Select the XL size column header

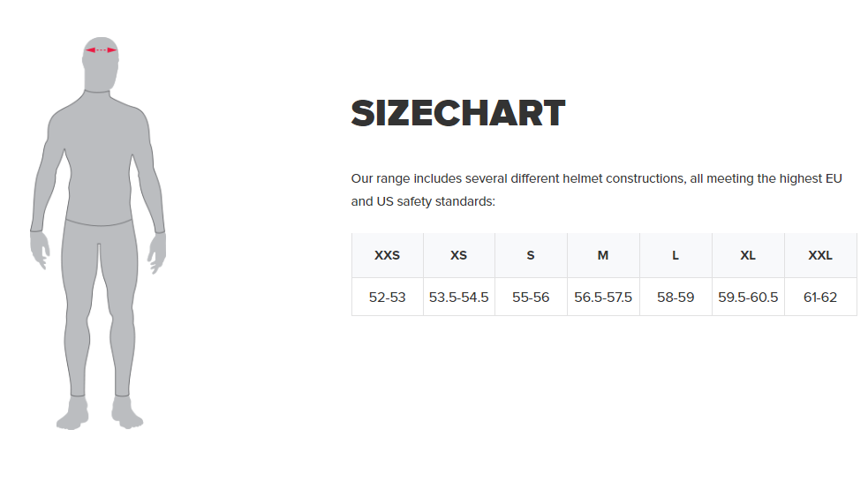(x=748, y=255)
